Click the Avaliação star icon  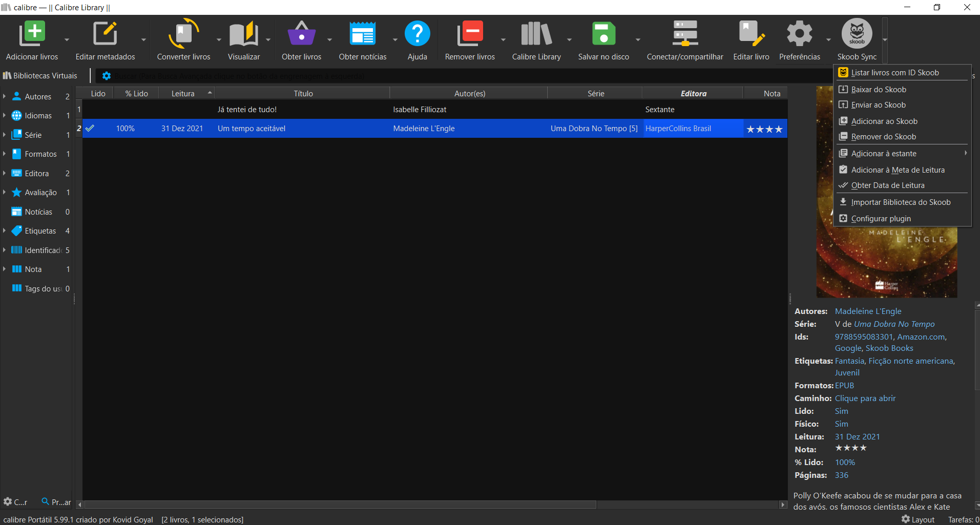click(x=17, y=192)
